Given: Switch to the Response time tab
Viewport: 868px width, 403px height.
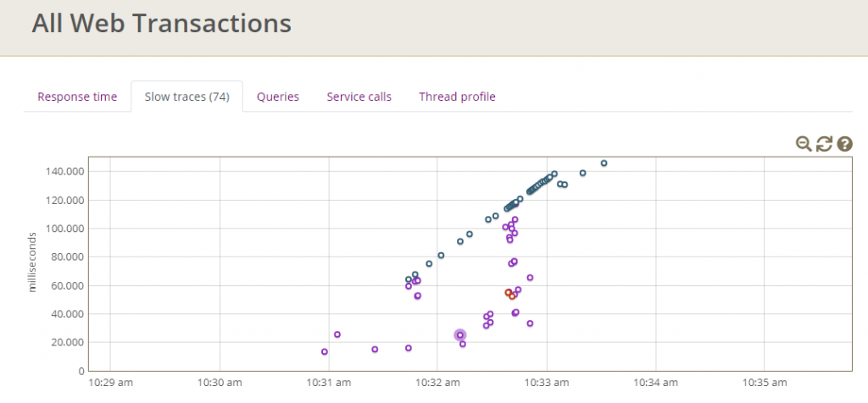Looking at the screenshot, I should click(77, 97).
